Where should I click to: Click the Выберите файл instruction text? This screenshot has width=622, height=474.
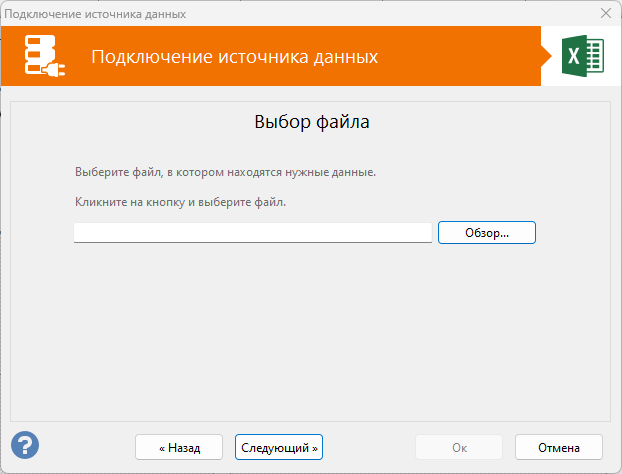[x=225, y=172]
